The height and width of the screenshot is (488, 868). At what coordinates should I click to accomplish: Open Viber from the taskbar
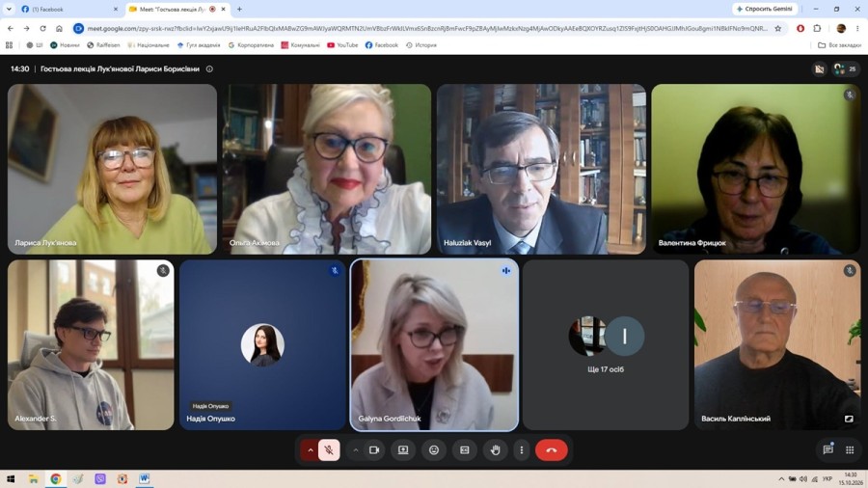(x=100, y=479)
